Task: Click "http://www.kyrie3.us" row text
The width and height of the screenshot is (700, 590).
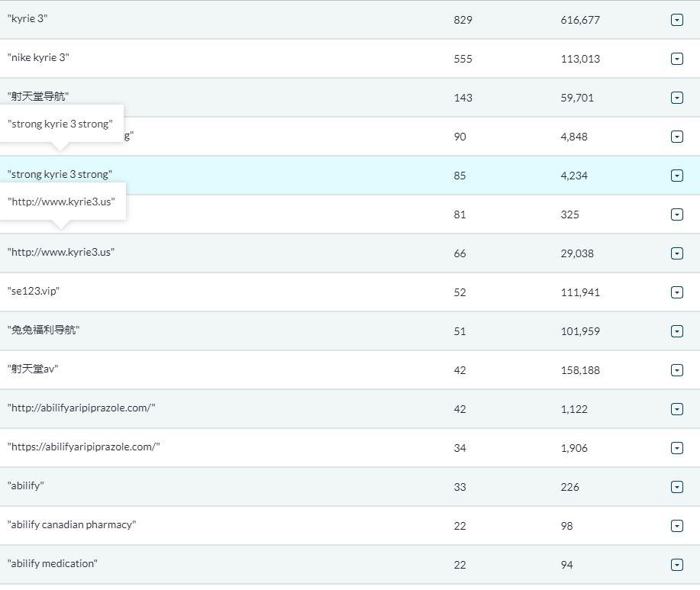Action: coord(61,252)
